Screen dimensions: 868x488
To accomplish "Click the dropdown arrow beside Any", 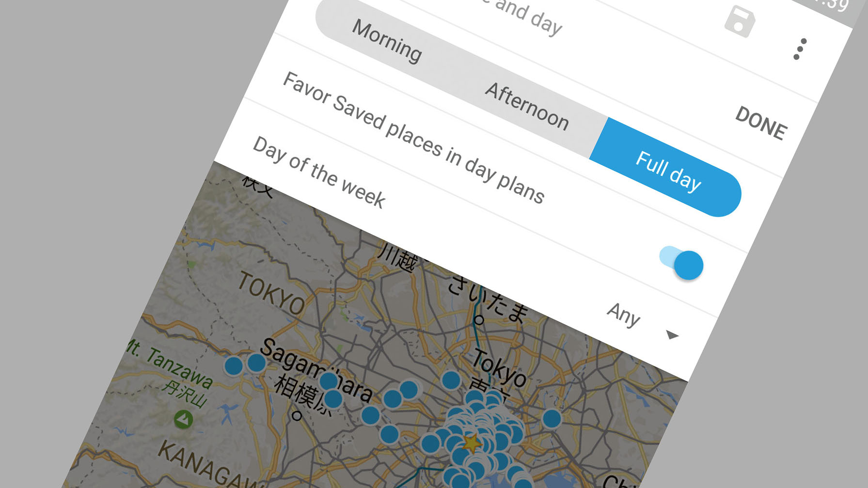I will pos(672,335).
